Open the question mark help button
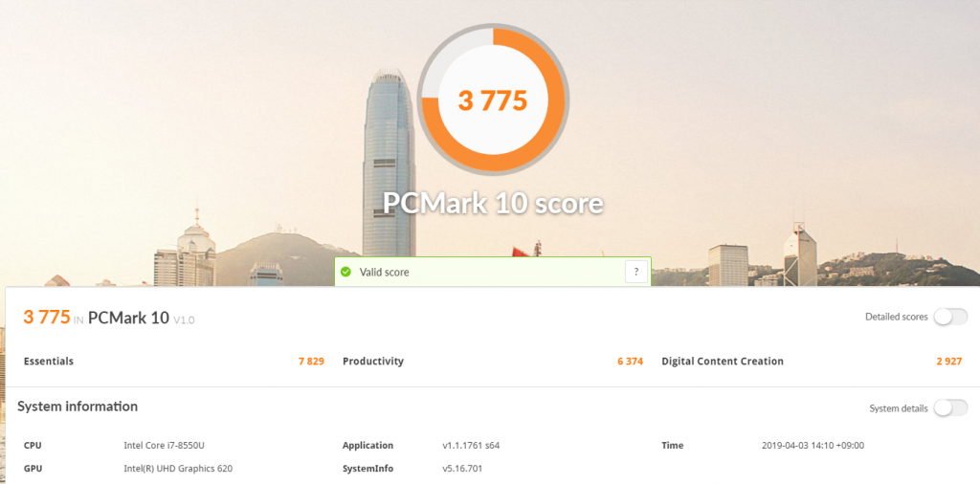Screen dimensions: 980x484 pos(636,272)
